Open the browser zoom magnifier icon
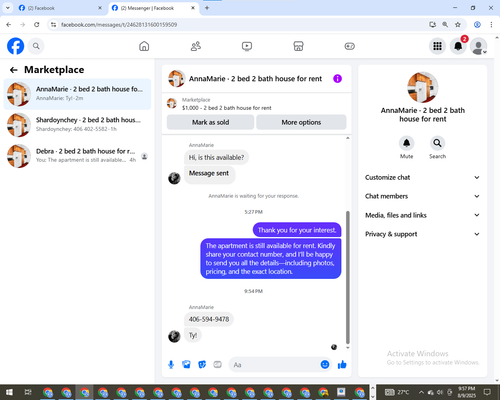This screenshot has height=400, width=500. click(445, 25)
